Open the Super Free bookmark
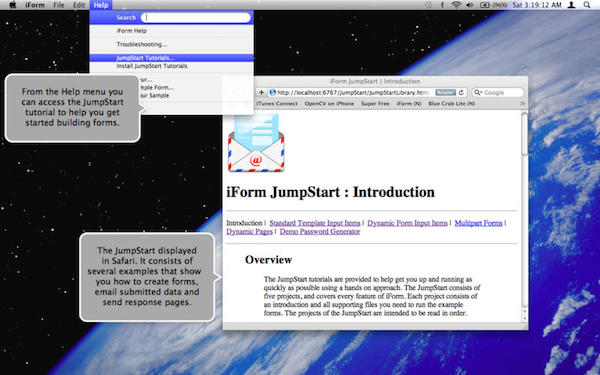The image size is (600, 375). (x=375, y=104)
